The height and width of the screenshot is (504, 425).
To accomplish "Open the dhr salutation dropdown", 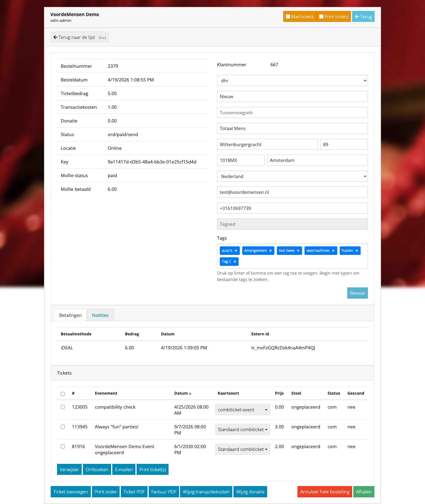I will pyautogui.click(x=292, y=81).
